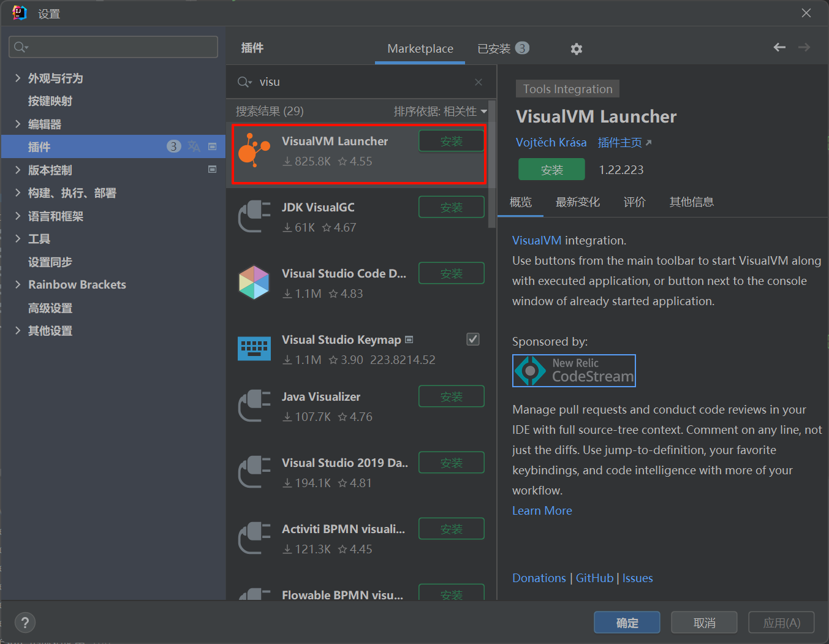
Task: Expand the 版本控制 settings group
Action: (x=18, y=170)
